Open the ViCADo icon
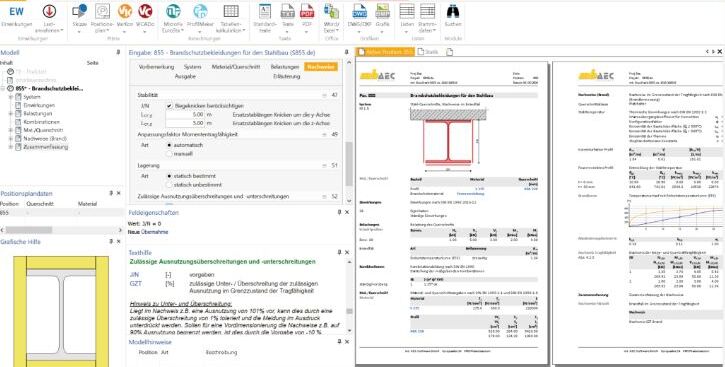 point(145,18)
